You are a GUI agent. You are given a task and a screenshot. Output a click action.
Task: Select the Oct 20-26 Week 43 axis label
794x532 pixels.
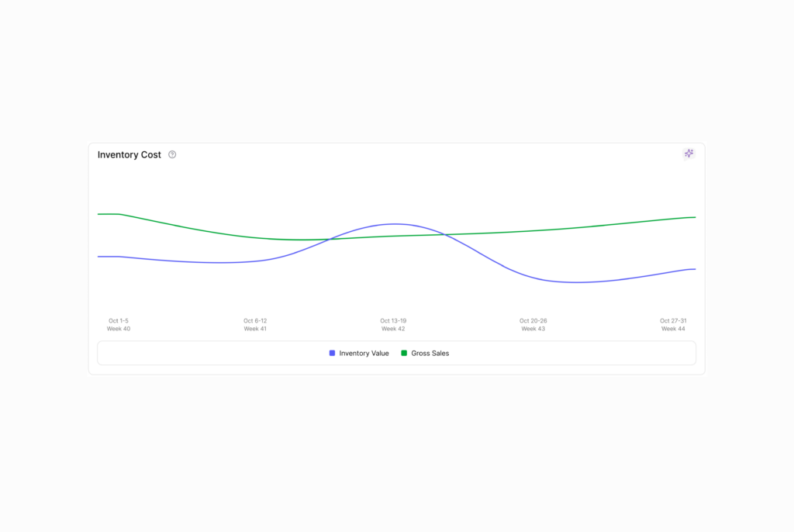(533, 324)
